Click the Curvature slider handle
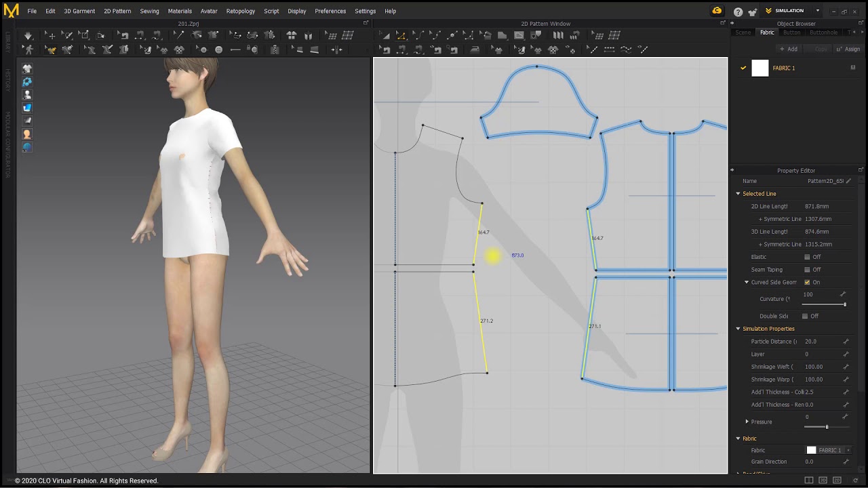 (x=845, y=304)
